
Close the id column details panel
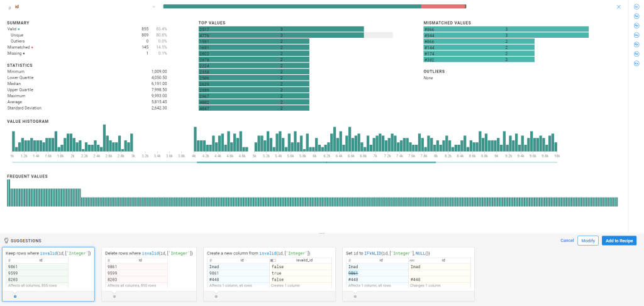click(619, 6)
